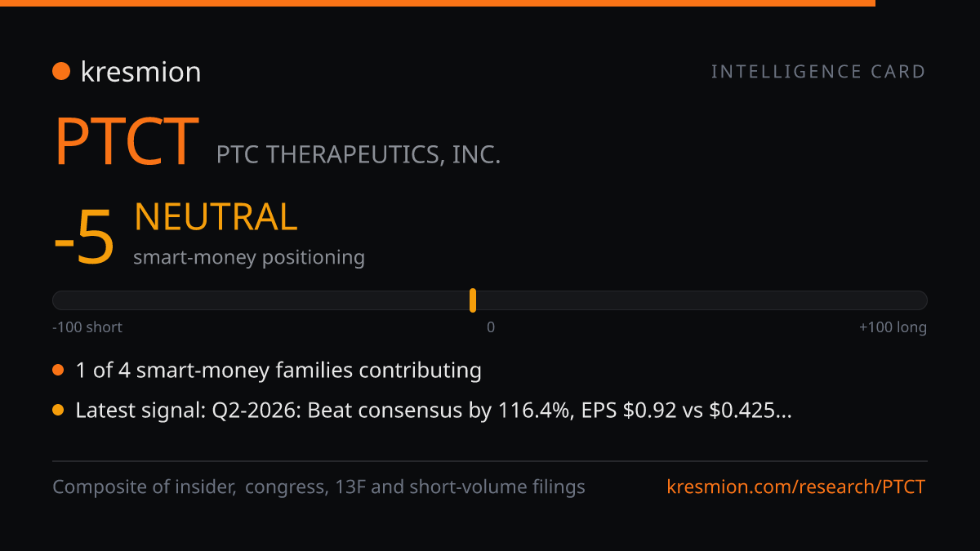Click the Latest signal Q2-2026 text

[434, 411]
